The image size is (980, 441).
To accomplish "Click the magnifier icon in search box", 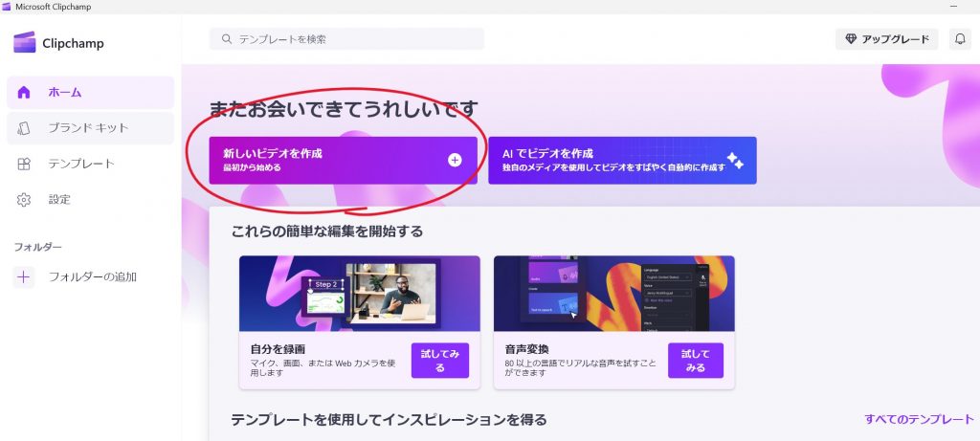I will (226, 38).
